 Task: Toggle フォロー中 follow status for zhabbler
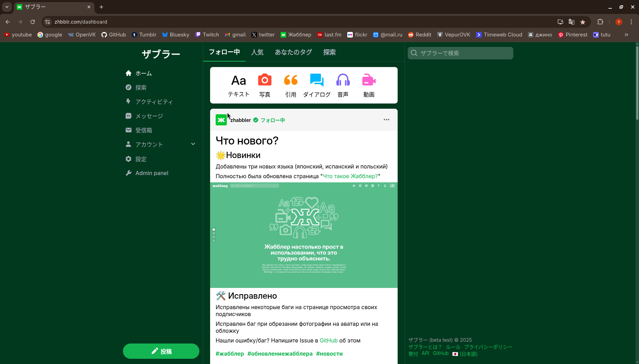click(273, 120)
